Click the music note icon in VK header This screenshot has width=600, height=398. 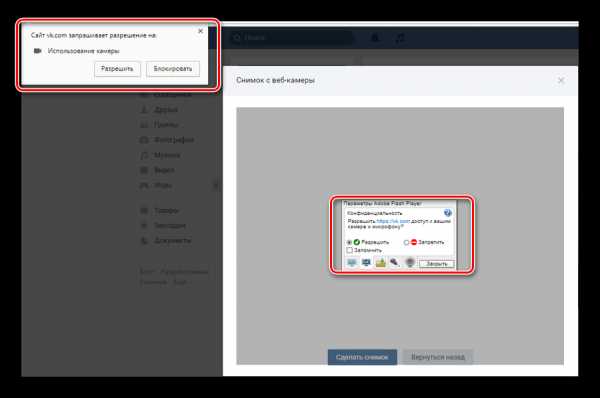[399, 38]
